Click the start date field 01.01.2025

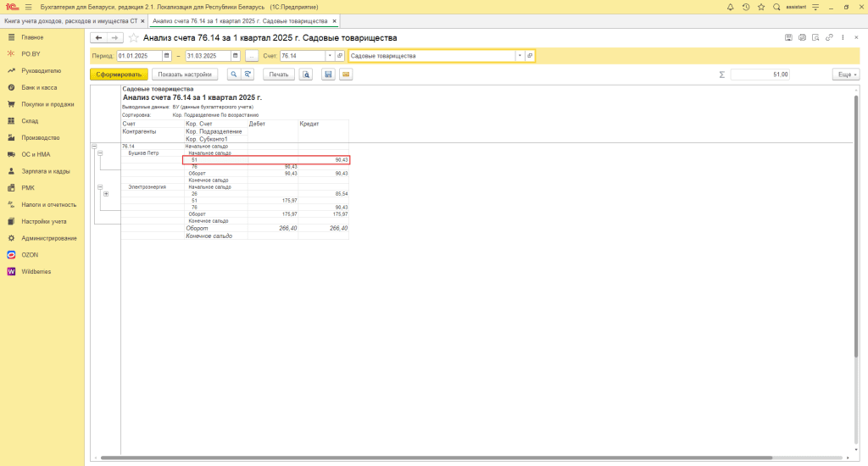click(140, 56)
